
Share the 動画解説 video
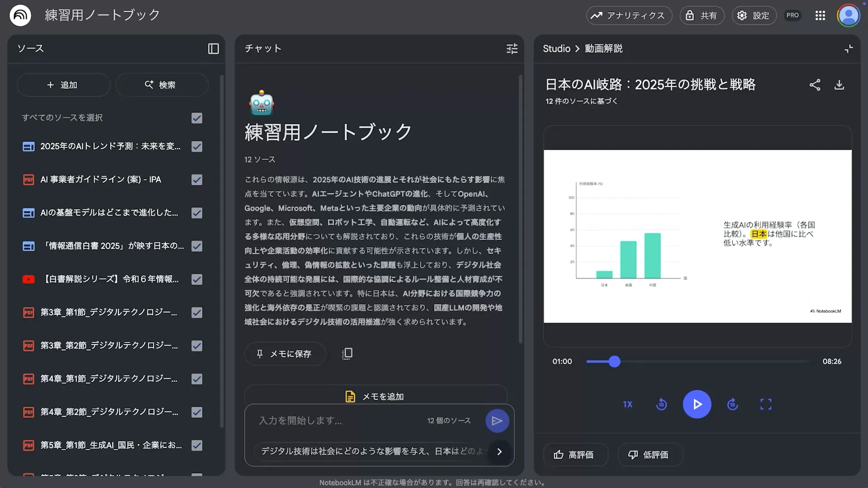coord(815,84)
